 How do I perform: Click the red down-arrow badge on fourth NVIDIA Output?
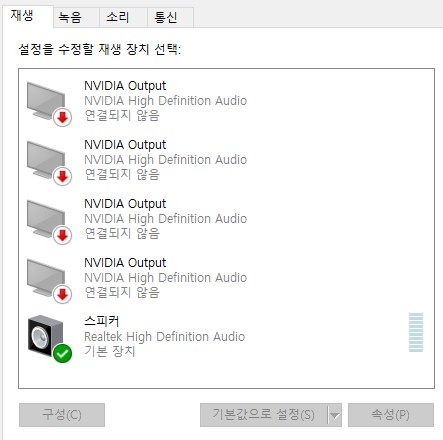click(62, 294)
